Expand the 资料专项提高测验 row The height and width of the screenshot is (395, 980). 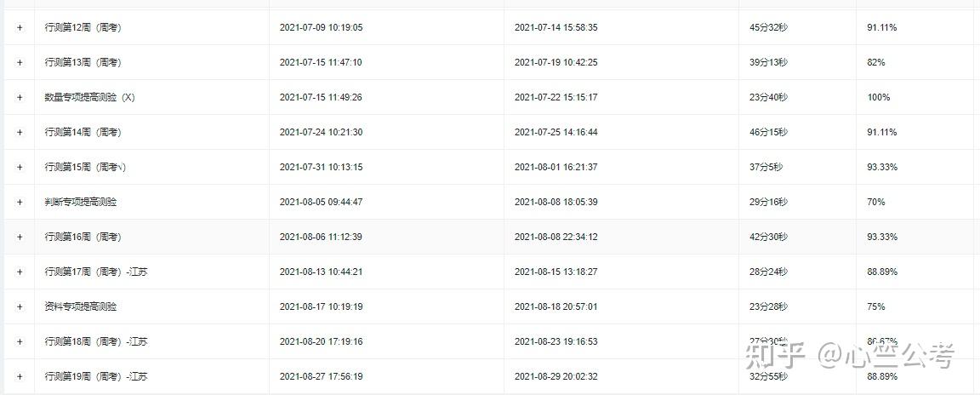coord(20,307)
